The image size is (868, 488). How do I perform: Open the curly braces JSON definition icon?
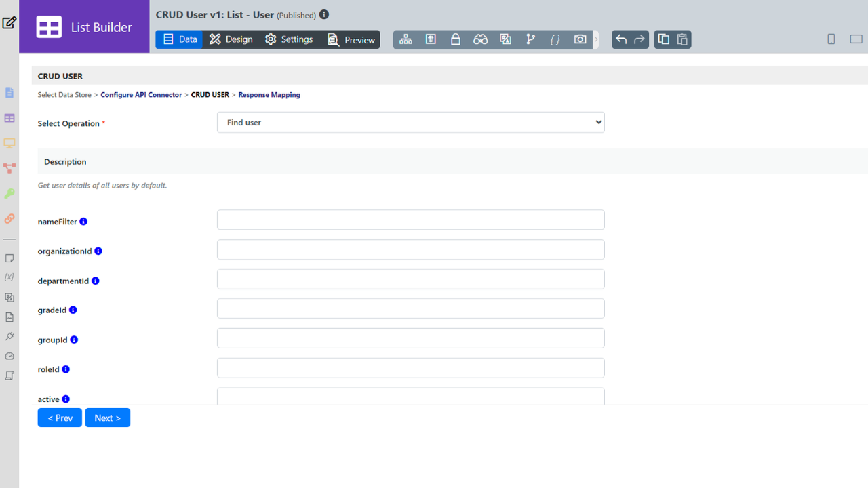555,39
